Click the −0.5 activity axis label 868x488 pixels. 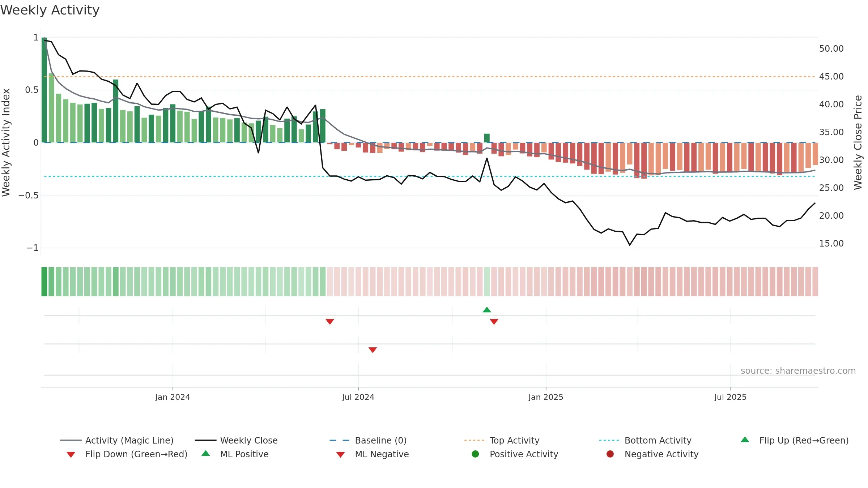click(x=28, y=195)
